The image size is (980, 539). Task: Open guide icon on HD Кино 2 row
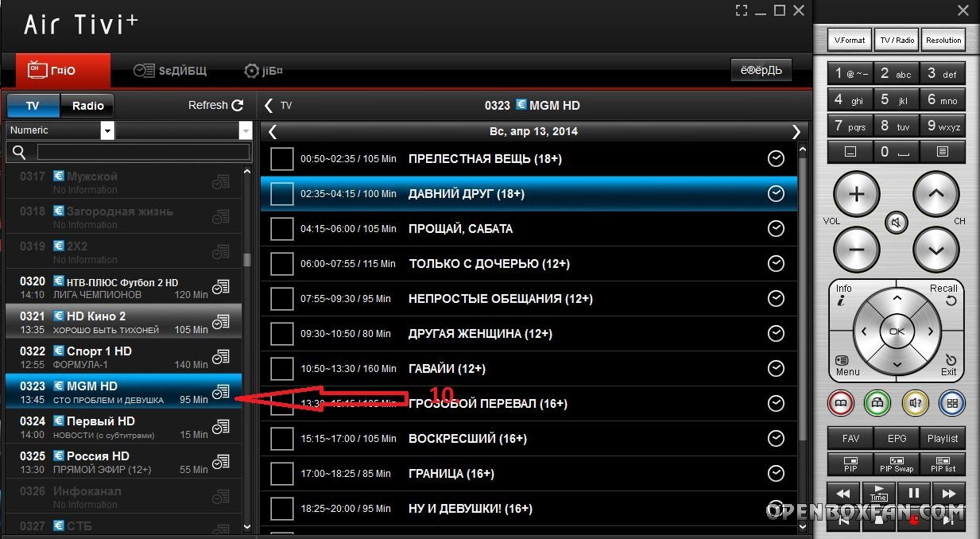(221, 322)
